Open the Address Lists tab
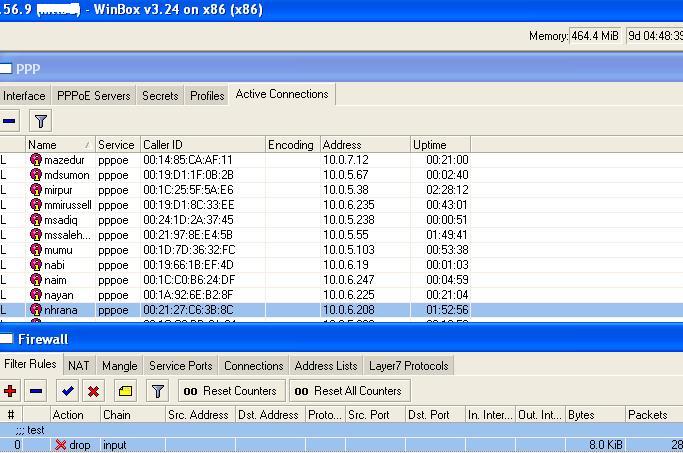 click(x=326, y=366)
